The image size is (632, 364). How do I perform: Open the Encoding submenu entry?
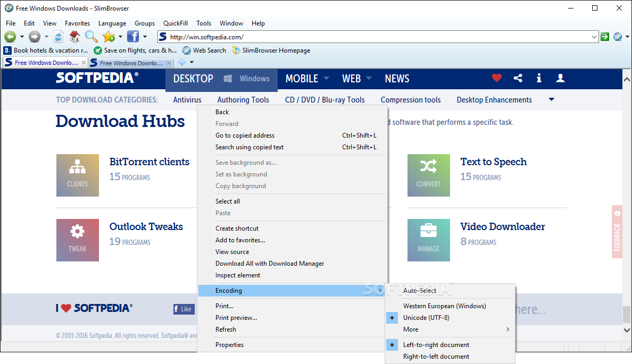(292, 291)
